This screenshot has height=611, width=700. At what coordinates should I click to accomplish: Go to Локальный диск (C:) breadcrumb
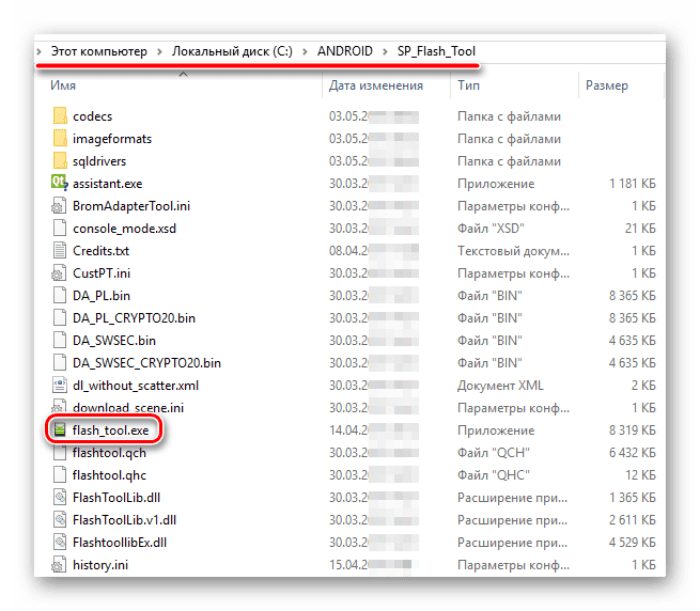[x=232, y=51]
